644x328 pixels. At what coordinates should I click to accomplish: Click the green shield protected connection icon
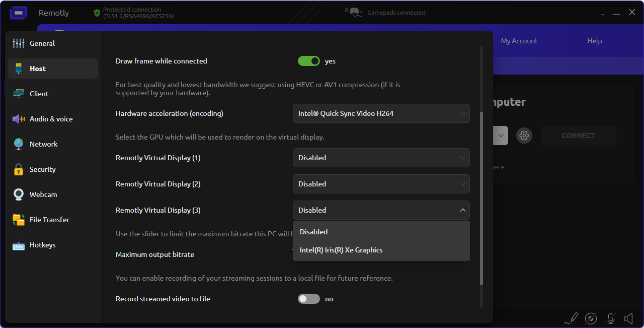[97, 13]
